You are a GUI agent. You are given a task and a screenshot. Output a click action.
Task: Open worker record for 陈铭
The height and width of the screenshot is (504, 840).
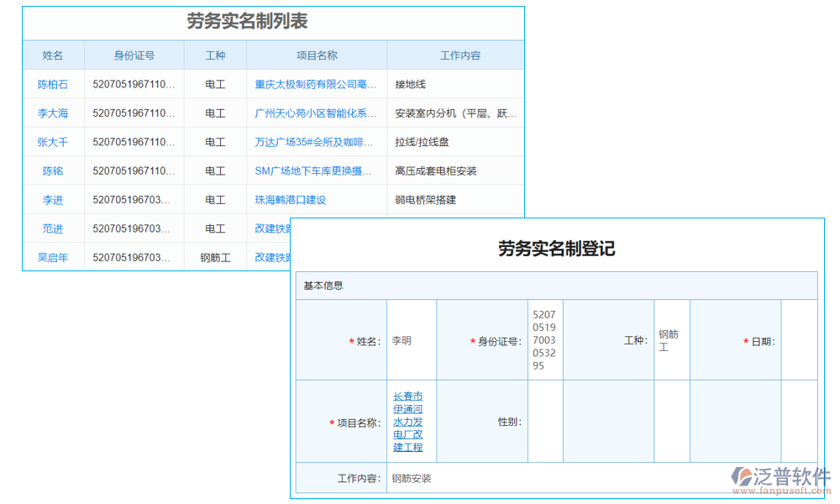[x=53, y=171]
